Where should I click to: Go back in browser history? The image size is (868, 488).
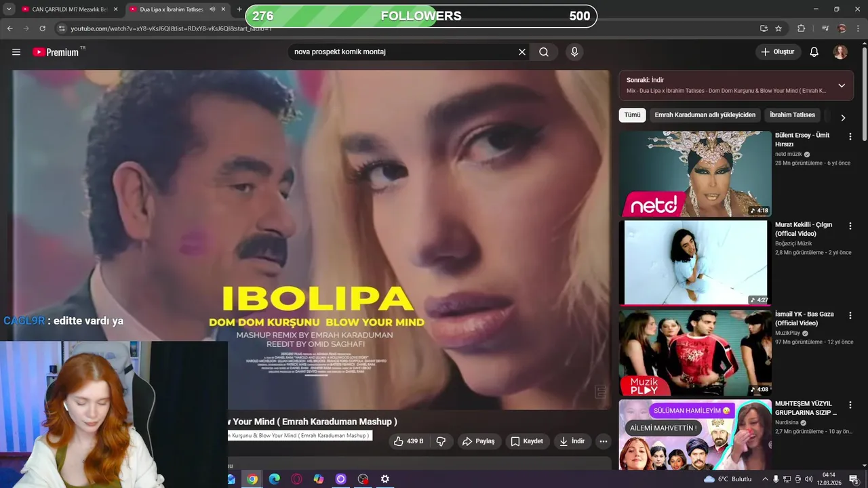(9, 28)
